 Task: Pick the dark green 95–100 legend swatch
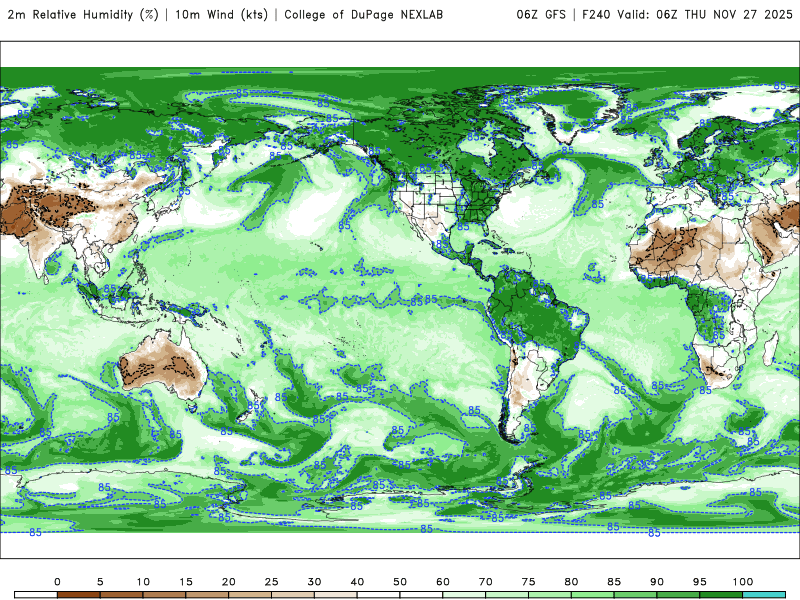[721, 595]
